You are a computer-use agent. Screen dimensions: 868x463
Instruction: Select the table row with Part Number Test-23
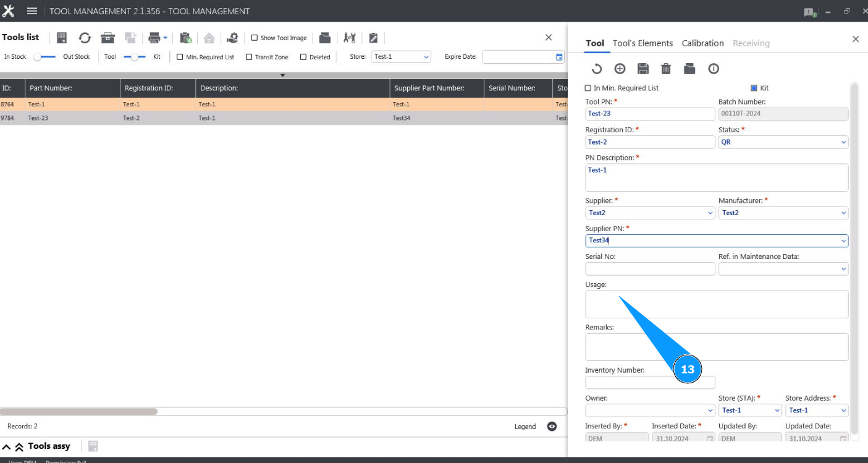click(x=284, y=118)
